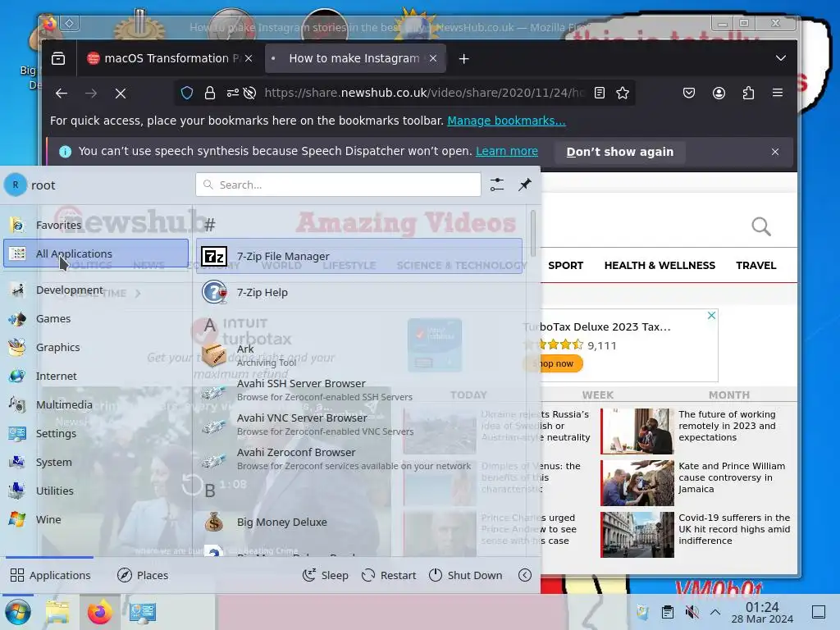The height and width of the screenshot is (630, 840).
Task: Open Games category
Action: click(x=96, y=319)
